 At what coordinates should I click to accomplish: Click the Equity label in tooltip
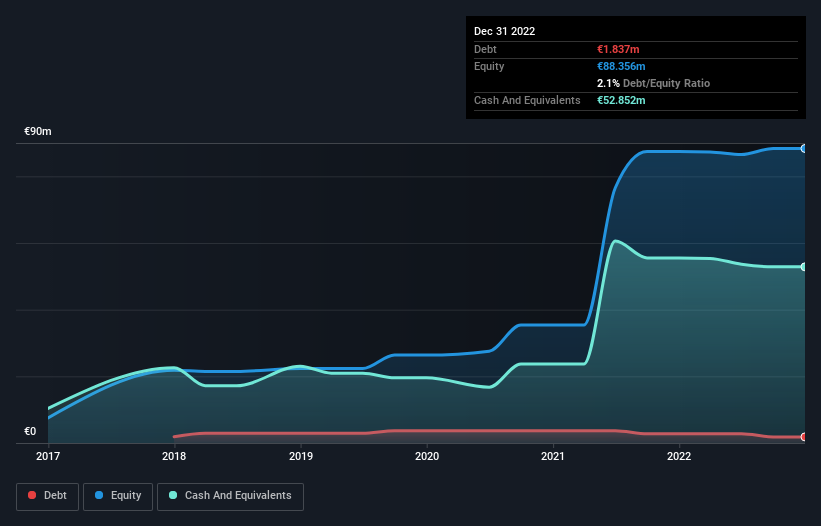pos(489,66)
